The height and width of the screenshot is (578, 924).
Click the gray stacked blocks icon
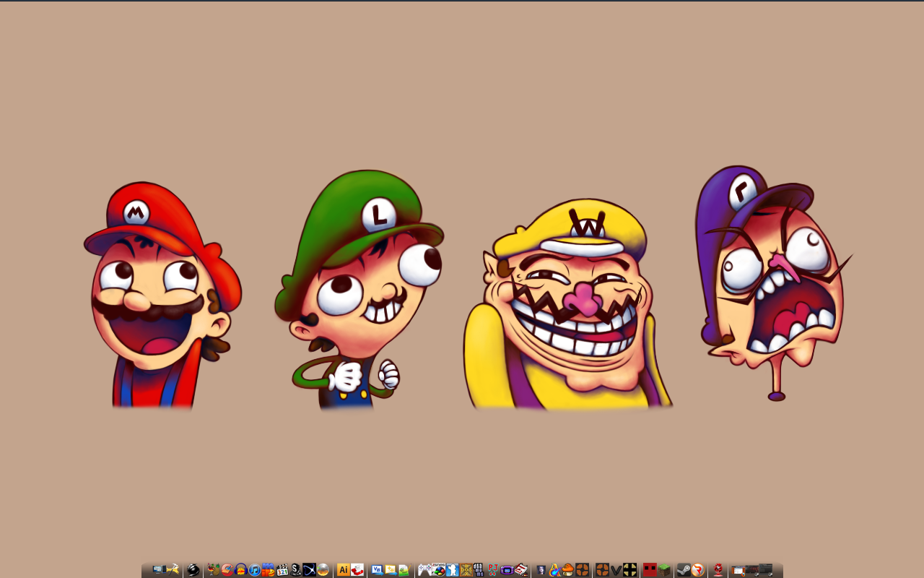click(479, 569)
